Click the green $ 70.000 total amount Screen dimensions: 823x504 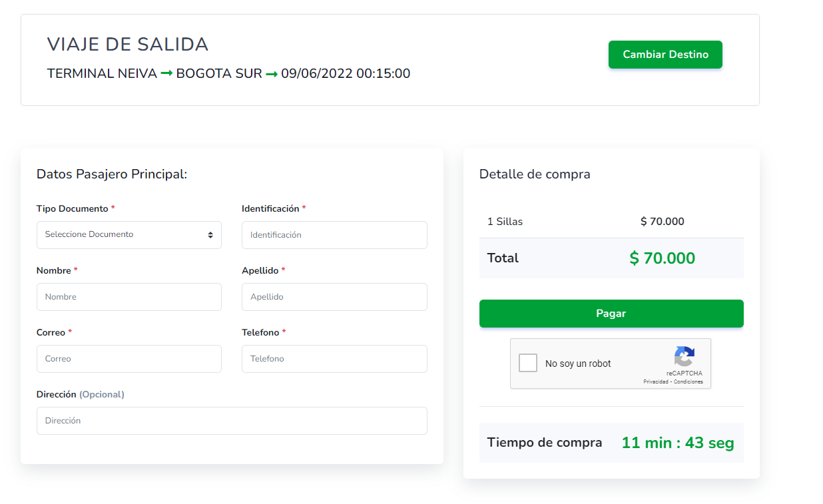pos(662,258)
